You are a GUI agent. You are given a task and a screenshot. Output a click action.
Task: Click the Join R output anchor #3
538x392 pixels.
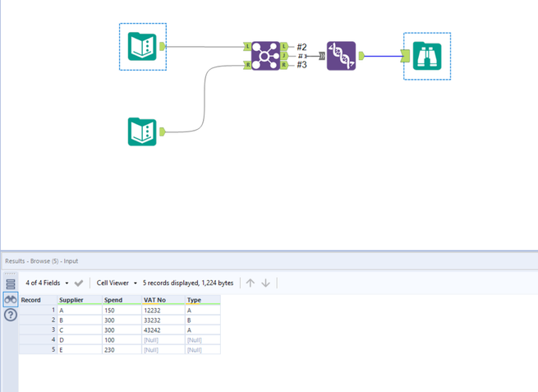click(284, 65)
